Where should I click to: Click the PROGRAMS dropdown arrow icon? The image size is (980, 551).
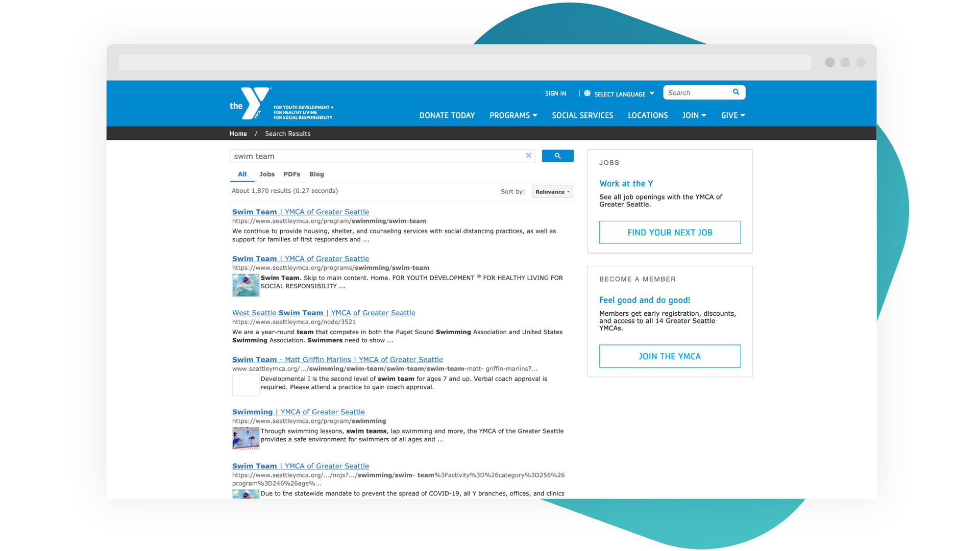pos(534,116)
